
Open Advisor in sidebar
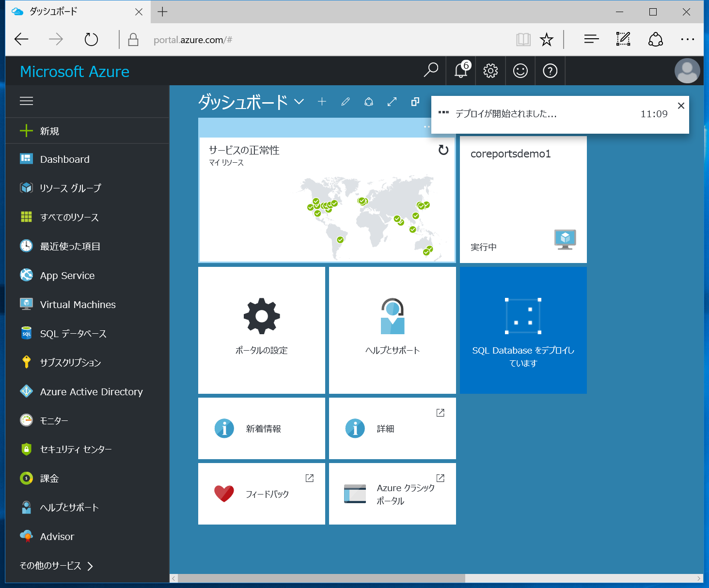[87, 537]
